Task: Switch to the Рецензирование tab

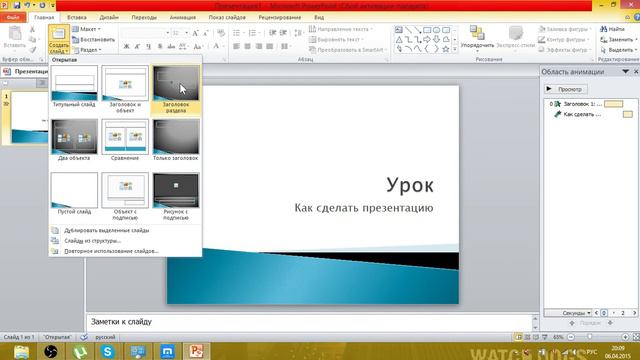Action: pos(280,18)
